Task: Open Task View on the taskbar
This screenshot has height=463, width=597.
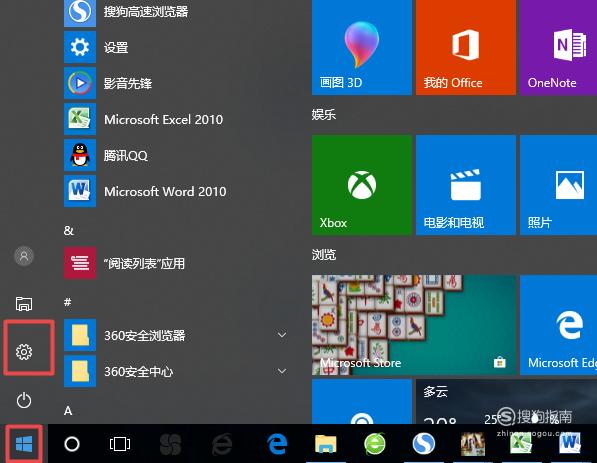Action: 120,444
